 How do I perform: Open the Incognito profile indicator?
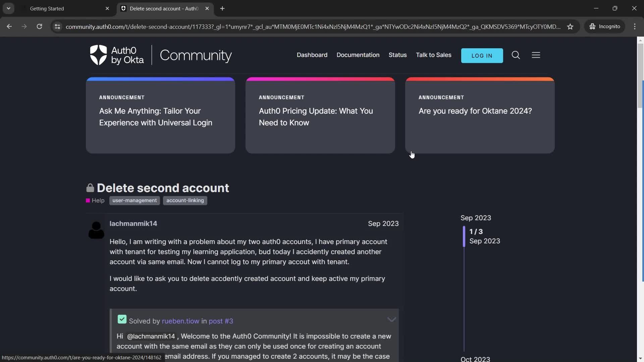[x=605, y=26]
